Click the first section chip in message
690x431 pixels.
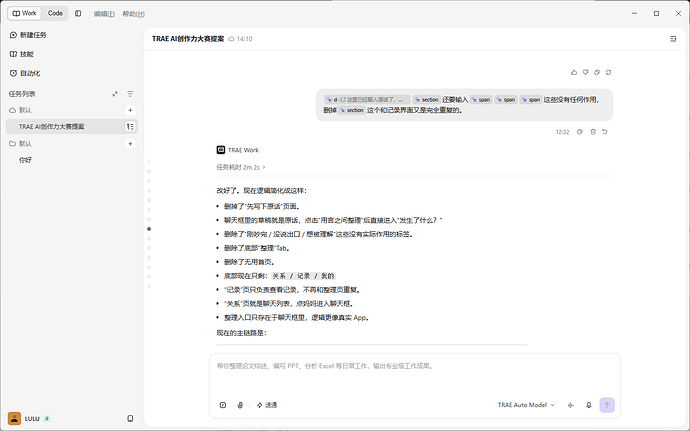click(x=426, y=100)
